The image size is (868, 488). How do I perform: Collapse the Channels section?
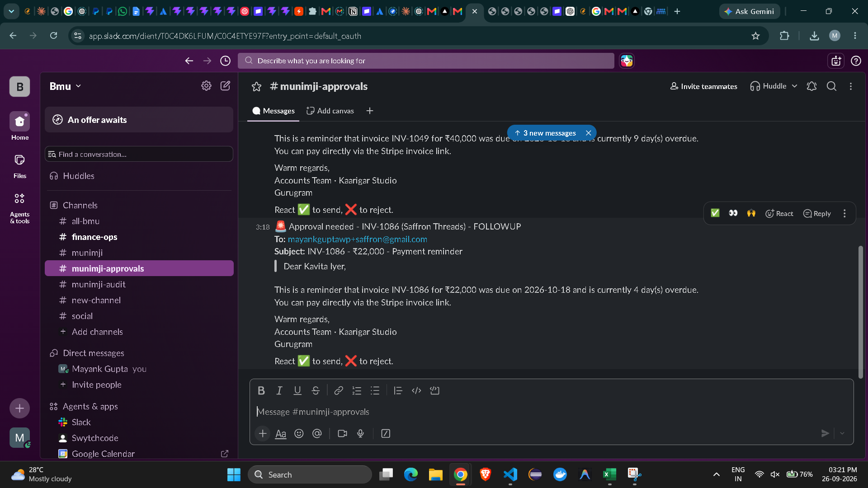80,205
